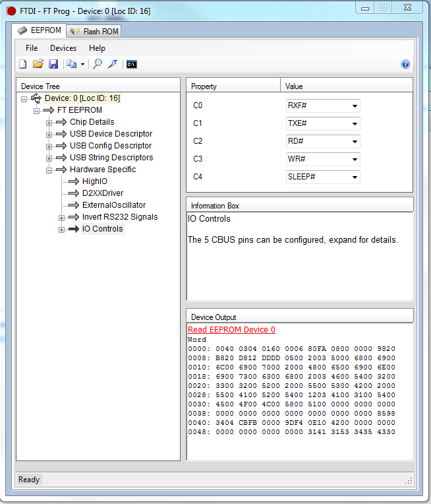Screen dimensions: 431x504
Task: Select Hardware Specific tree item
Action: click(x=103, y=170)
